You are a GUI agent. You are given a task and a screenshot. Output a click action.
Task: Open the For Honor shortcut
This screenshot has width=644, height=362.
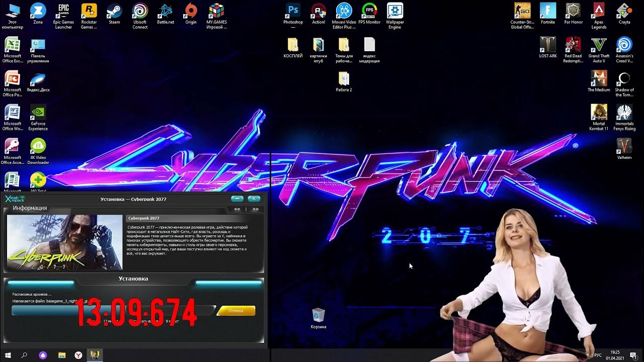click(573, 14)
